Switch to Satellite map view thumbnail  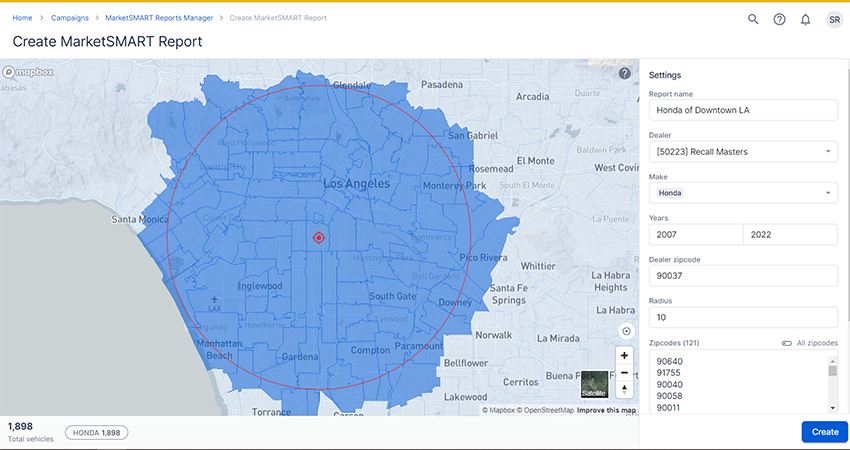(594, 384)
